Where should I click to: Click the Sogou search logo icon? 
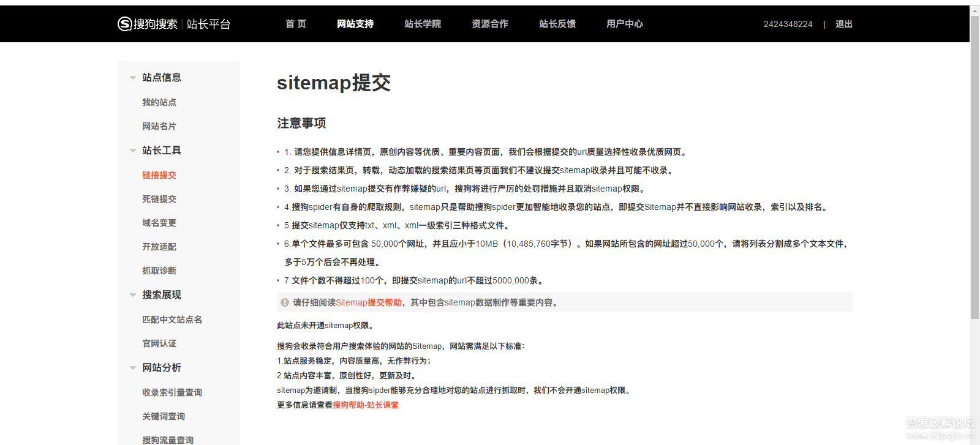pyautogui.click(x=125, y=24)
